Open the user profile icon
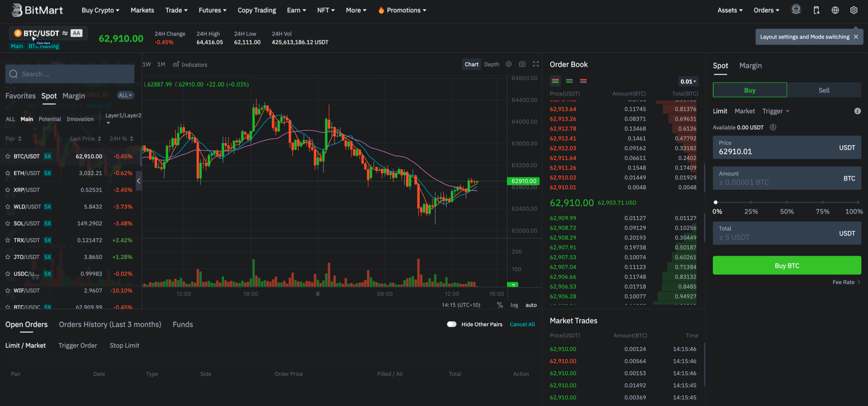 point(796,9)
